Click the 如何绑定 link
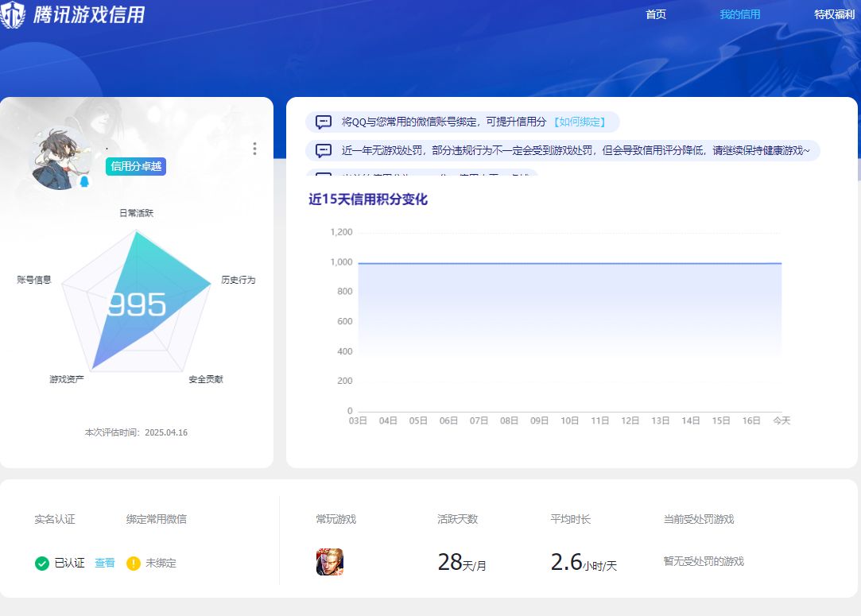861x616 pixels. click(580, 122)
